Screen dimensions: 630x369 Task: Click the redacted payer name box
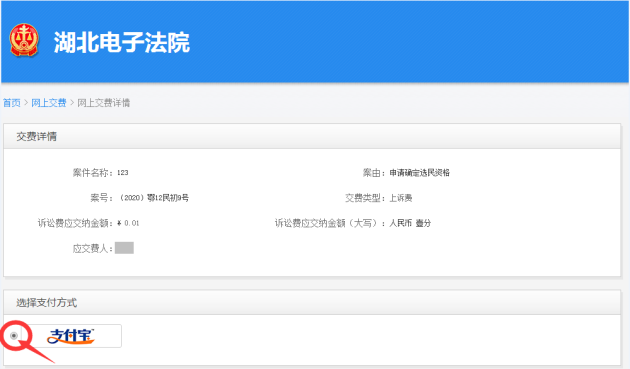[124, 248]
